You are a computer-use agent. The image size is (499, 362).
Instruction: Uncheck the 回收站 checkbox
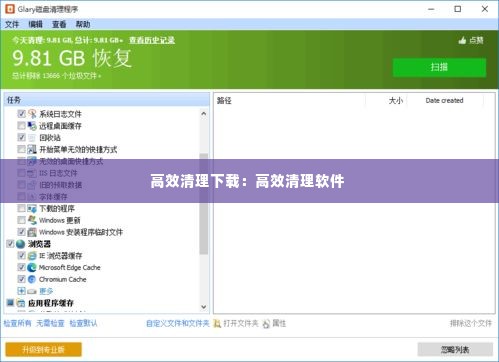click(x=21, y=137)
